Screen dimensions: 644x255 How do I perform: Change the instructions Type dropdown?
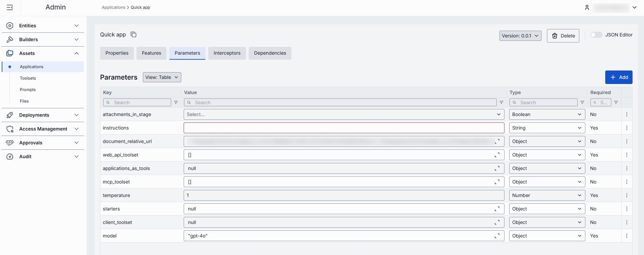click(546, 128)
